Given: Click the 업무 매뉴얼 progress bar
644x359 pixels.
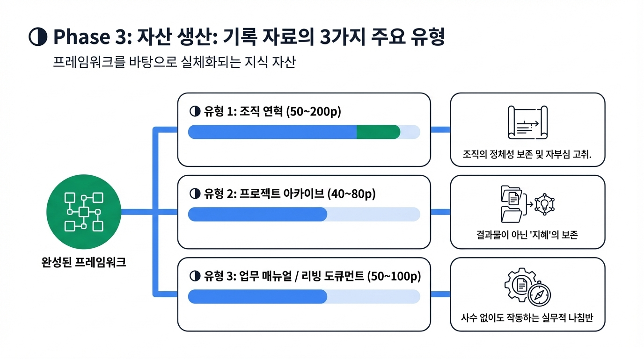Looking at the screenshot, I should (304, 297).
